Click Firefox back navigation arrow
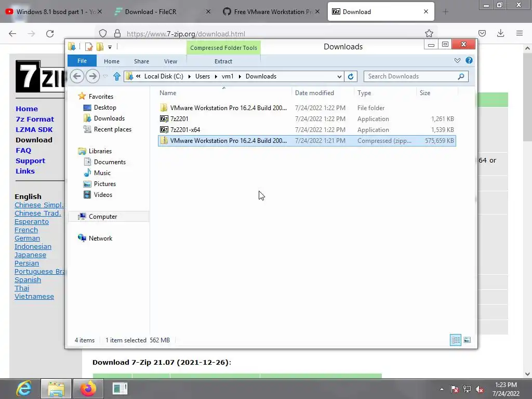532x399 pixels. click(x=12, y=34)
